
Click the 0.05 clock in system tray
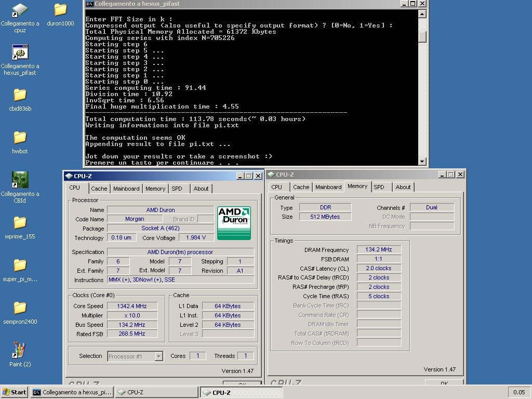click(519, 392)
